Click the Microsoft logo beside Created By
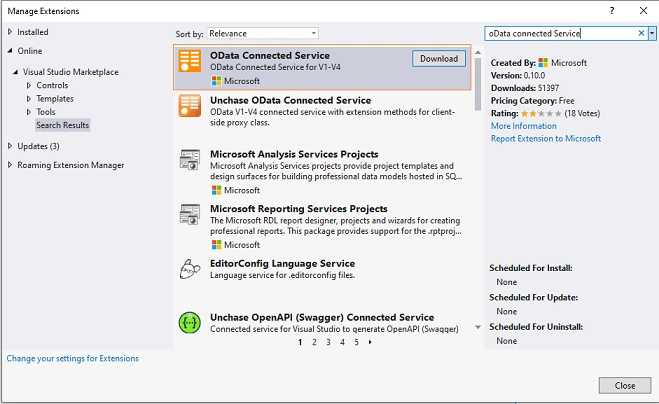659x404 pixels. tap(543, 63)
